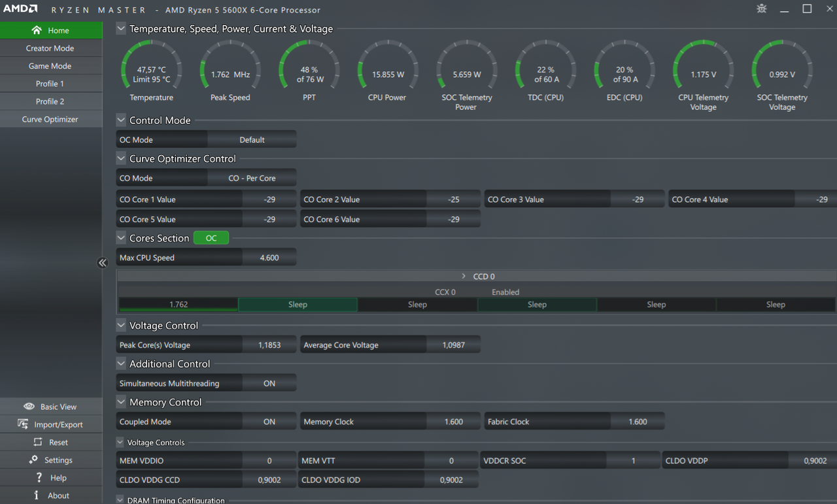
Task: Edit CO Core 1 Value field
Action: point(269,199)
